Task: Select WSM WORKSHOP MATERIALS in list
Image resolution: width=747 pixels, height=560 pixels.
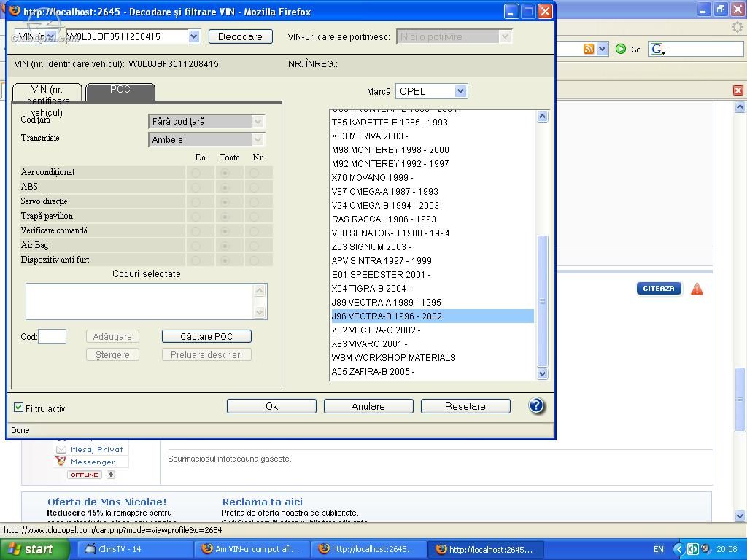Action: [x=433, y=357]
